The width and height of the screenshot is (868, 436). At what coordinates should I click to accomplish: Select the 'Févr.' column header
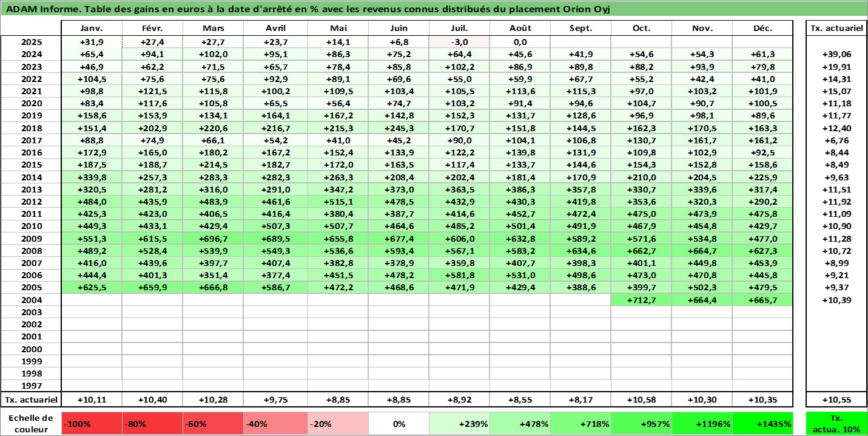point(153,29)
